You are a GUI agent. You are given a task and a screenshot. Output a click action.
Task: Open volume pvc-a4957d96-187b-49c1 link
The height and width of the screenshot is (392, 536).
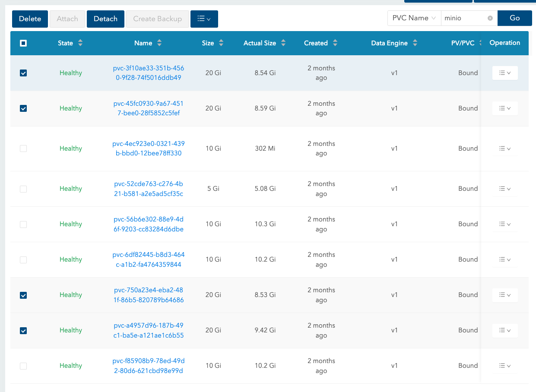point(149,330)
